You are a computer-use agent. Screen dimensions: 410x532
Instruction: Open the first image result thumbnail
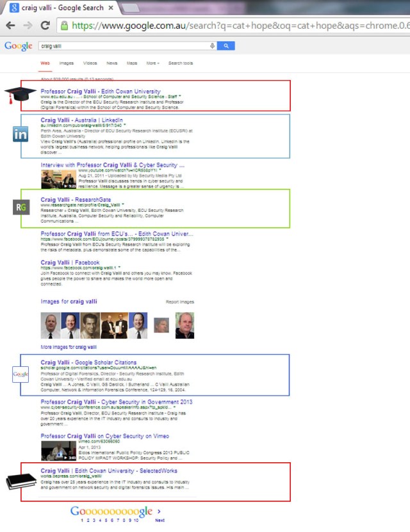[50, 325]
